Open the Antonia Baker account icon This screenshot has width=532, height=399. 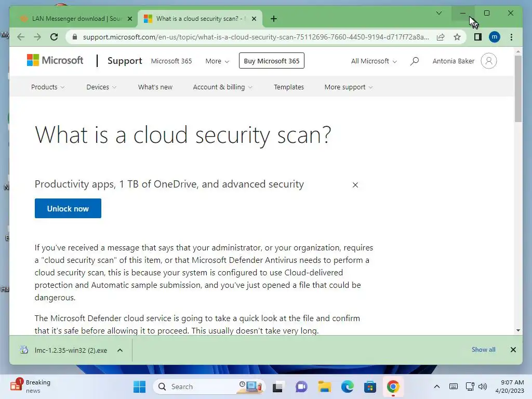[x=488, y=61]
